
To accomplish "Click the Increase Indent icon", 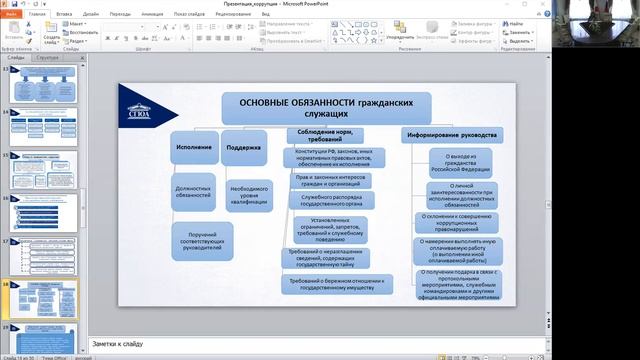I will click(x=239, y=27).
